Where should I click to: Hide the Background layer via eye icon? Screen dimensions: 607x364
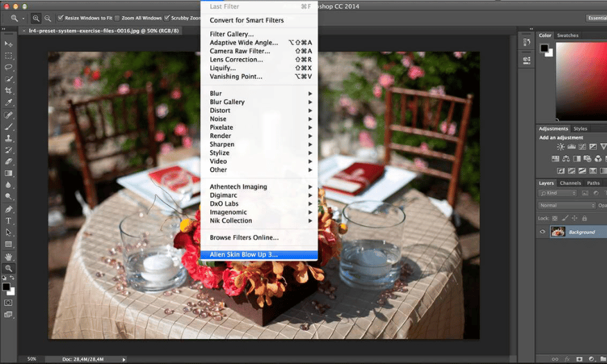(542, 232)
